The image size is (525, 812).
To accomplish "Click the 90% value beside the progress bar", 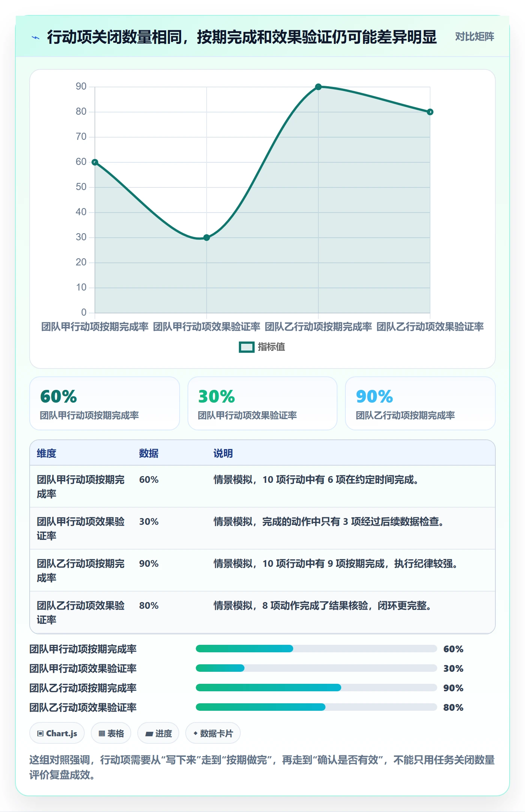I will point(453,688).
